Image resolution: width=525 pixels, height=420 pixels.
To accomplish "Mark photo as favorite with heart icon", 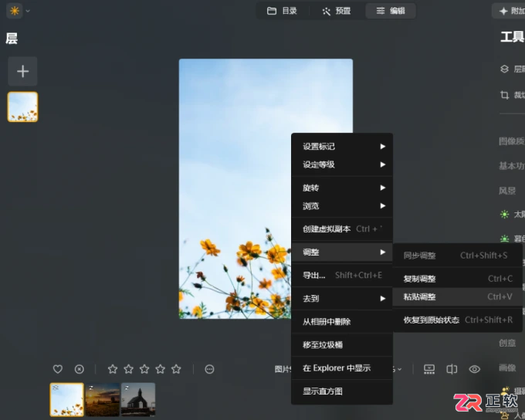I will coord(58,369).
